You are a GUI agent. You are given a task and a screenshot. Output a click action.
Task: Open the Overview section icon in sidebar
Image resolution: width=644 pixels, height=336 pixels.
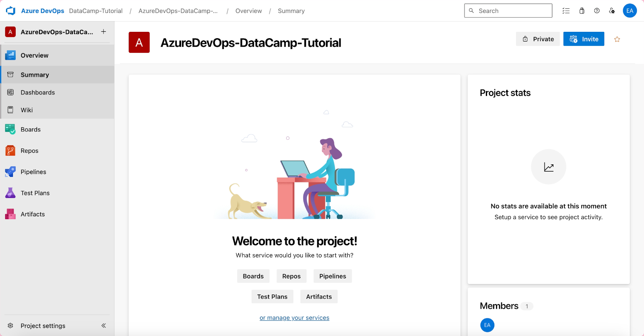(10, 55)
